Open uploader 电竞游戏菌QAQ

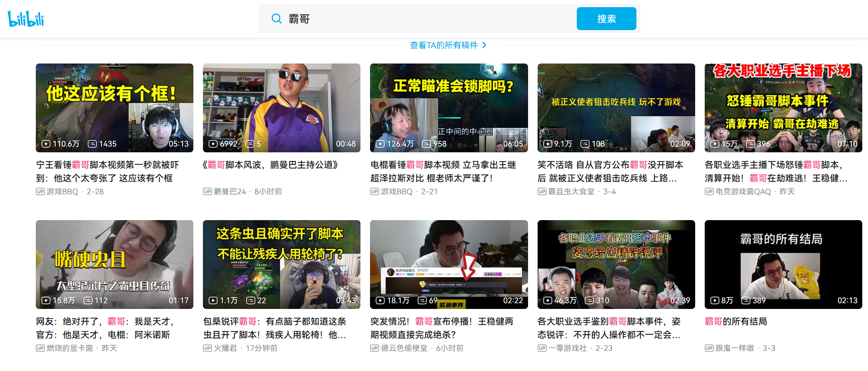tap(743, 191)
